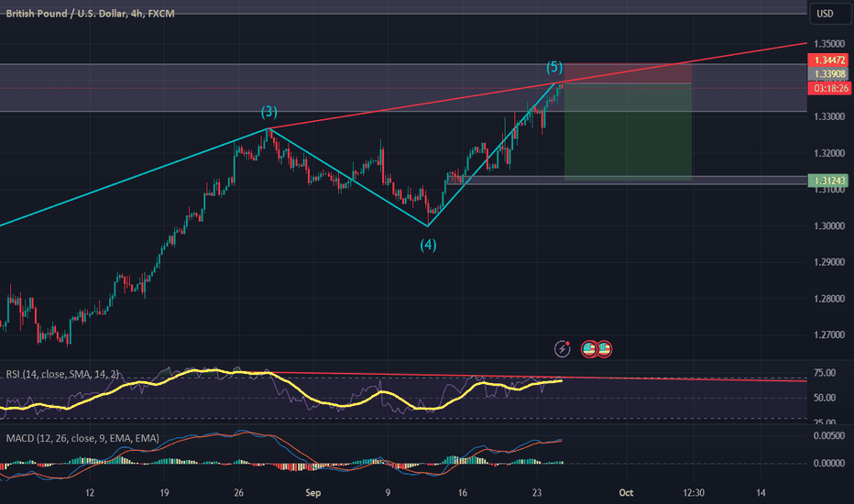Click the 26 date label on time axis
The height and width of the screenshot is (504, 854).
coord(238,493)
